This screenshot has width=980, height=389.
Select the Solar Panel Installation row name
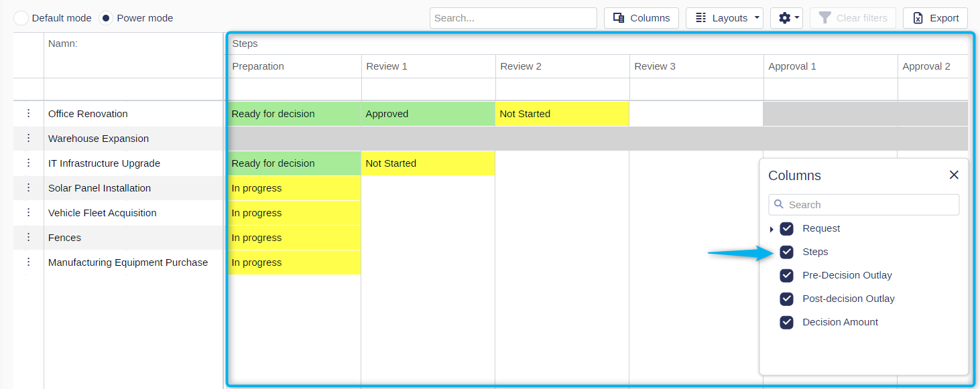(x=99, y=188)
